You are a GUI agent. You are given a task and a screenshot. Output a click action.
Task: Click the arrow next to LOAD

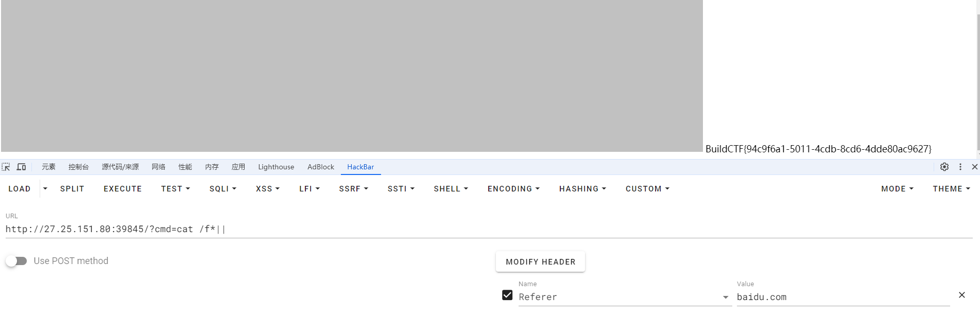[45, 189]
